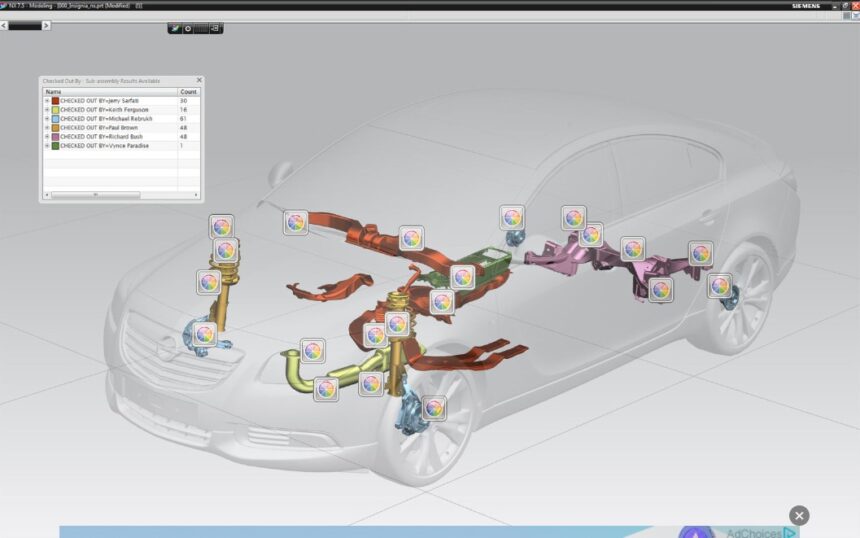Select color wheel tag at pink subframe's right end
Image resolution: width=860 pixels, height=538 pixels.
701,253
